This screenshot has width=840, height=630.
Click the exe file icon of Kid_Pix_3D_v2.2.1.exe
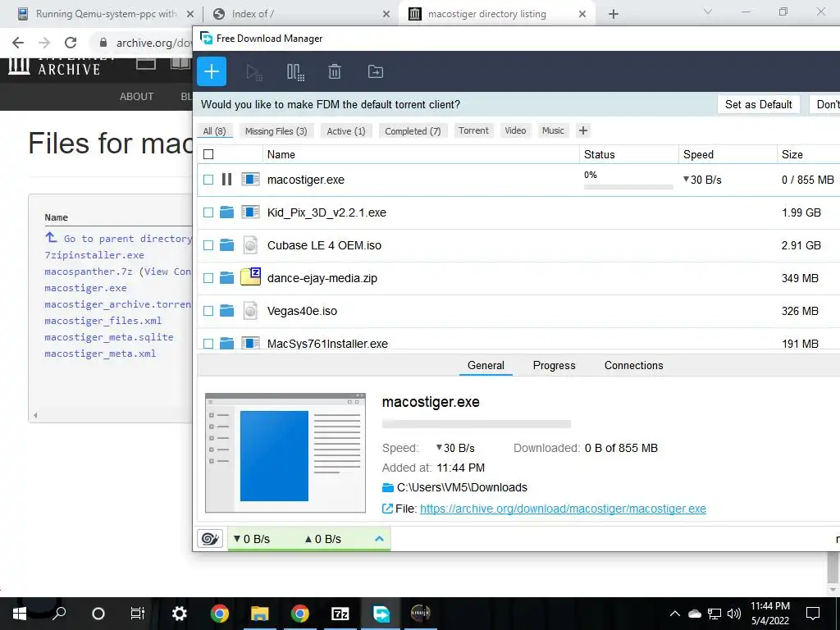point(250,212)
